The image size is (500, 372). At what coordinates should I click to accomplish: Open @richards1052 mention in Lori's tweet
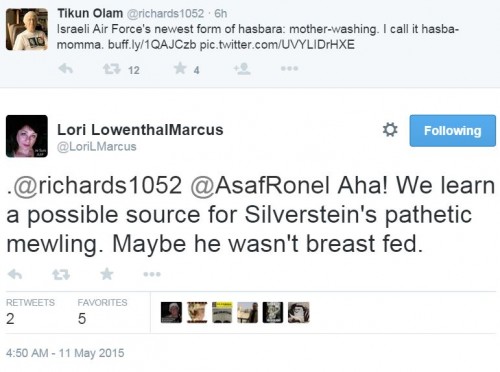pos(94,185)
